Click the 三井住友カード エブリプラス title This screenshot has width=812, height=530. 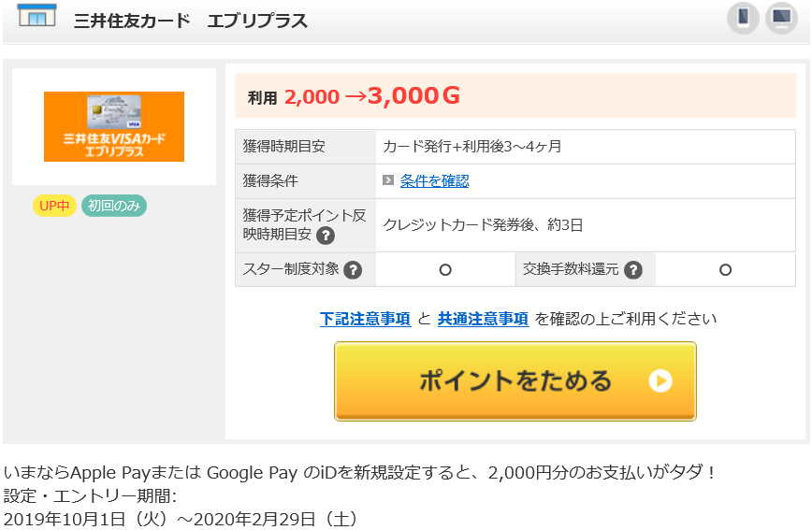pyautogui.click(x=190, y=21)
